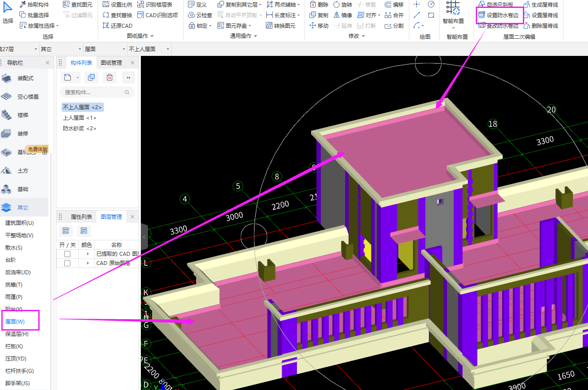The image size is (588, 390).
Task: Click 识别楼层表 recognize floor table
Action: (x=155, y=4)
